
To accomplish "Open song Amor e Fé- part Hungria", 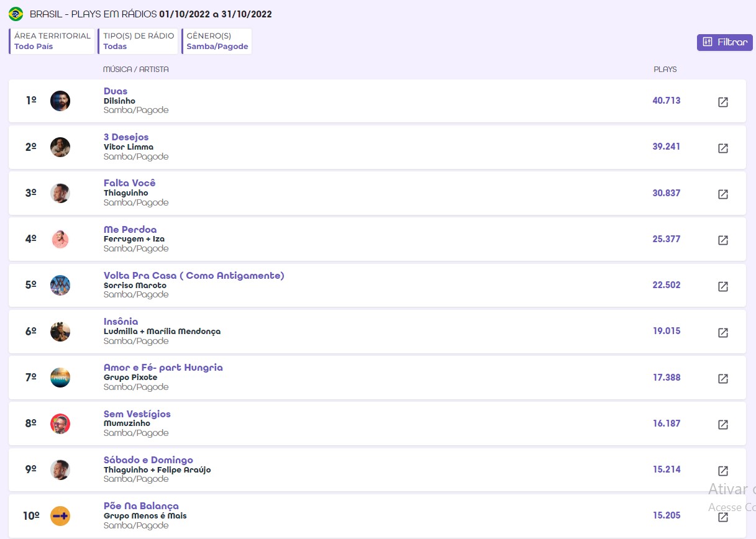I will (x=163, y=368).
